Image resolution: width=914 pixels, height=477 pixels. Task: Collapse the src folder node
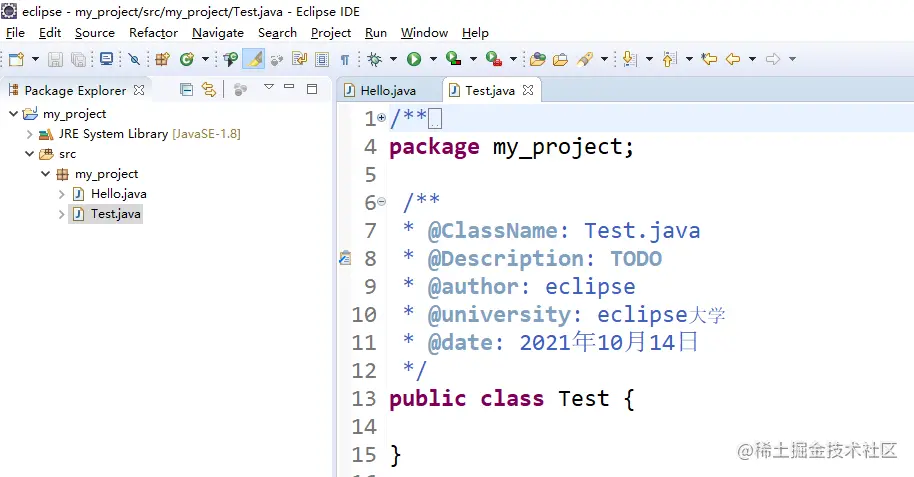tap(29, 154)
